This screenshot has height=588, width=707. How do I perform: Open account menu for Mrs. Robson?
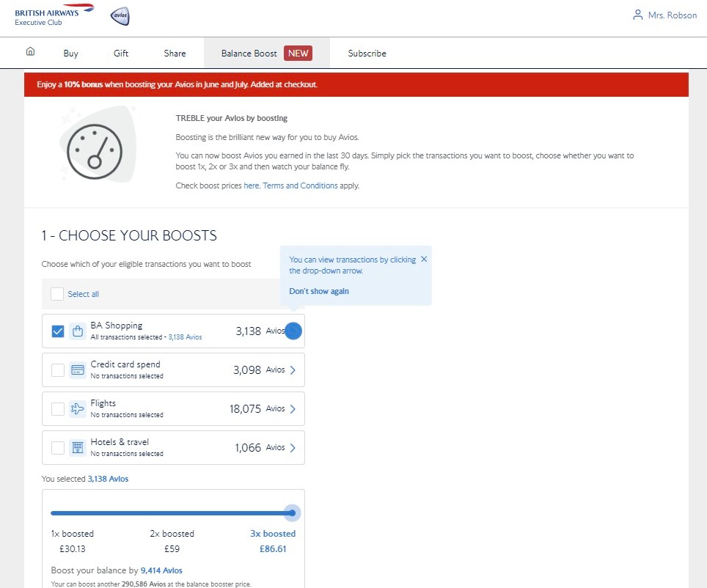coord(664,14)
